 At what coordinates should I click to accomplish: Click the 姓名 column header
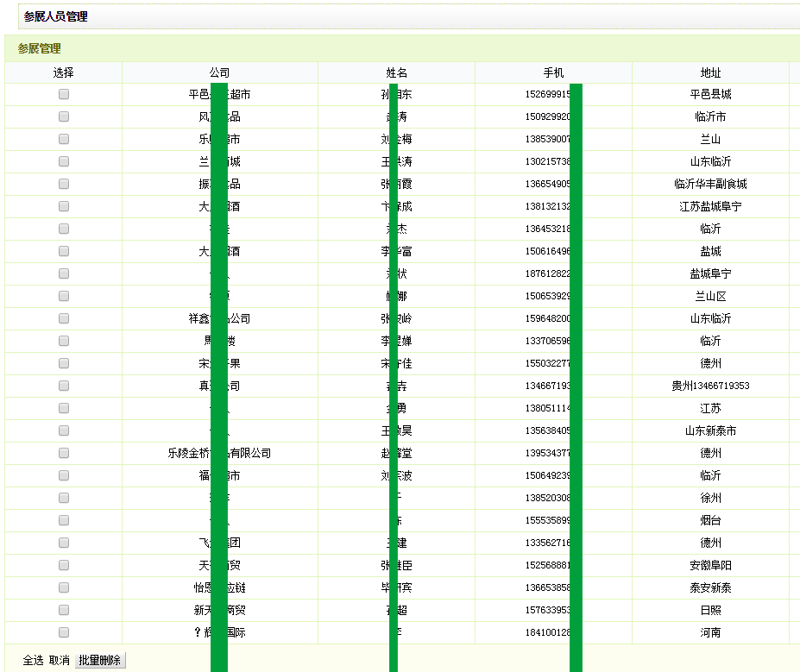tap(396, 73)
